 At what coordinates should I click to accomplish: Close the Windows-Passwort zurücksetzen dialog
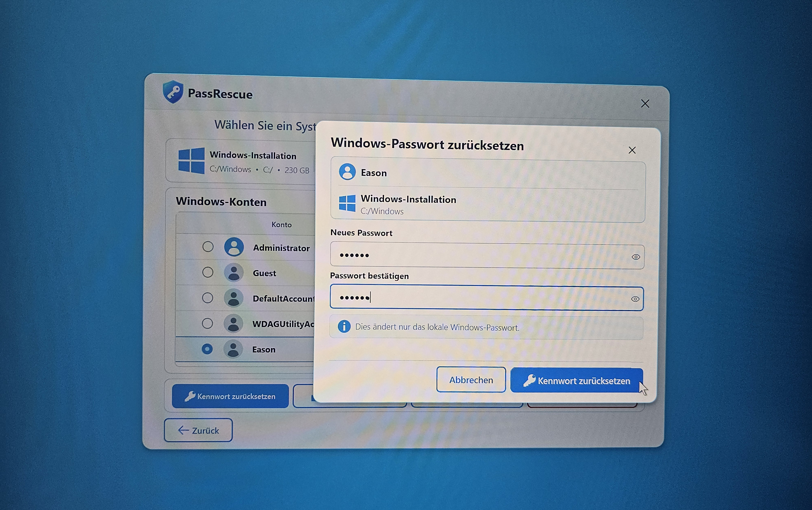point(632,150)
